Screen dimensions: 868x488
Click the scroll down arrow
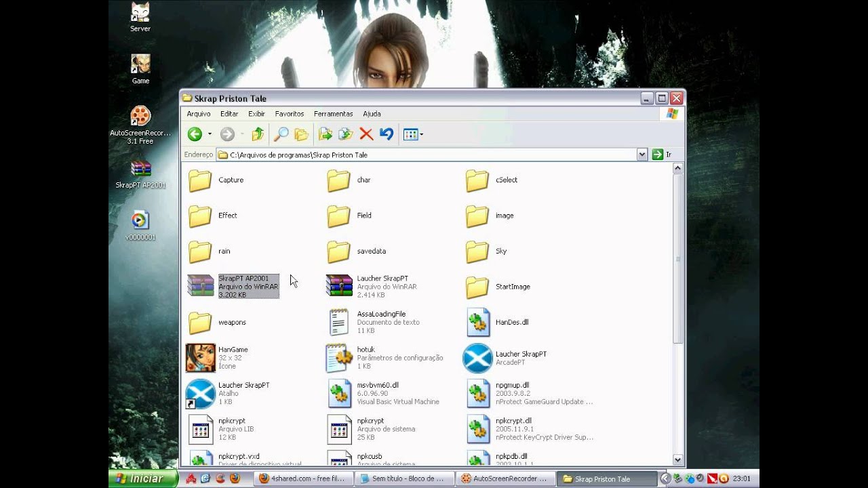(677, 460)
